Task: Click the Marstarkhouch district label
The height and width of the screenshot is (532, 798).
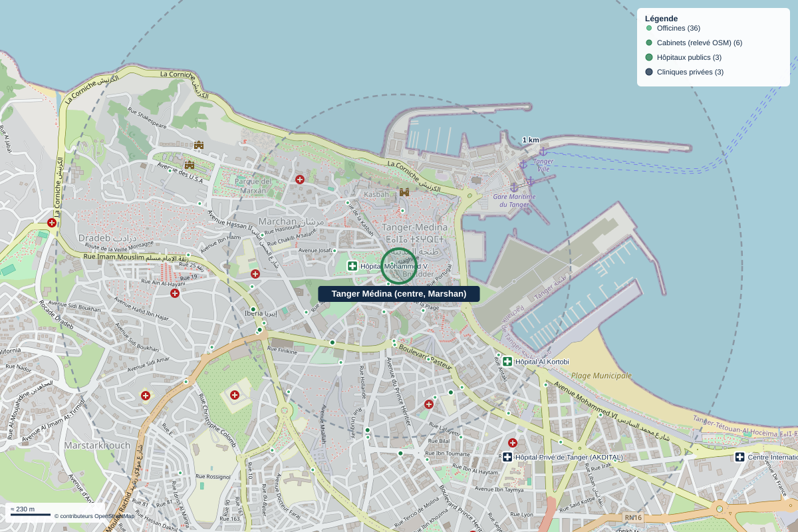Action: [97, 445]
